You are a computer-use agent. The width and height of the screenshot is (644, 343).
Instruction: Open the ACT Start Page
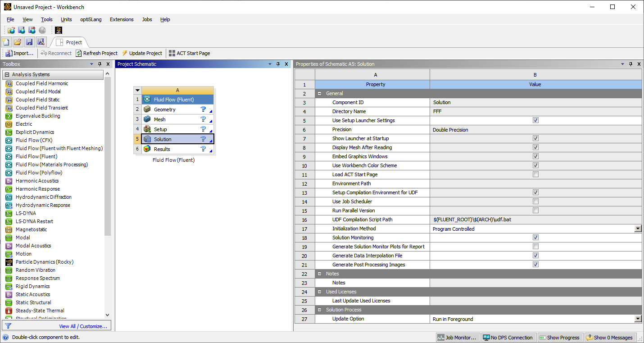point(189,53)
